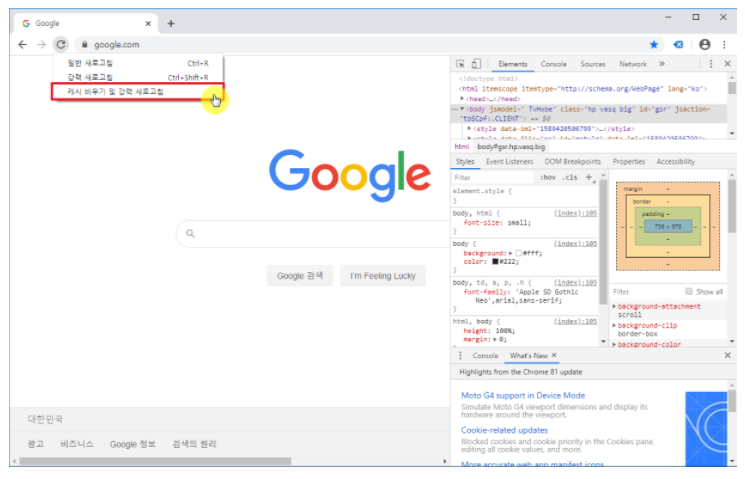Open the Properties pane tab
The width and height of the screenshot is (745, 479).
(x=629, y=162)
